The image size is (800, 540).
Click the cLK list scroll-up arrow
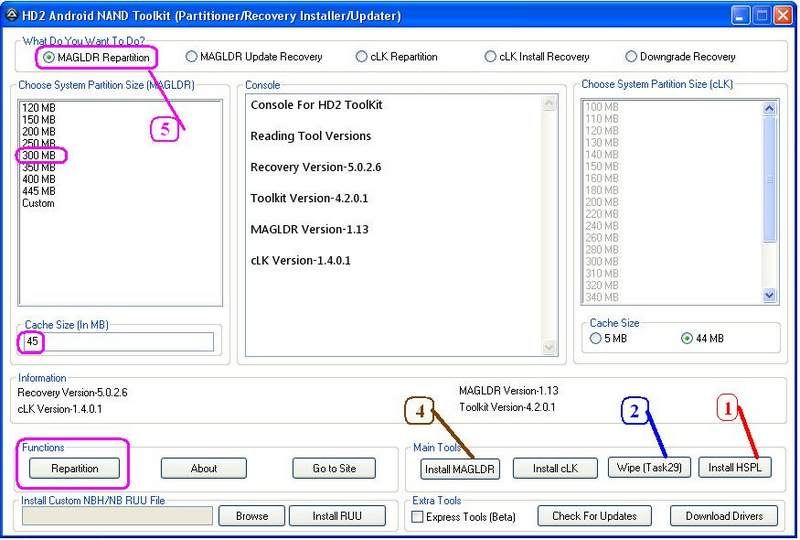coord(769,108)
